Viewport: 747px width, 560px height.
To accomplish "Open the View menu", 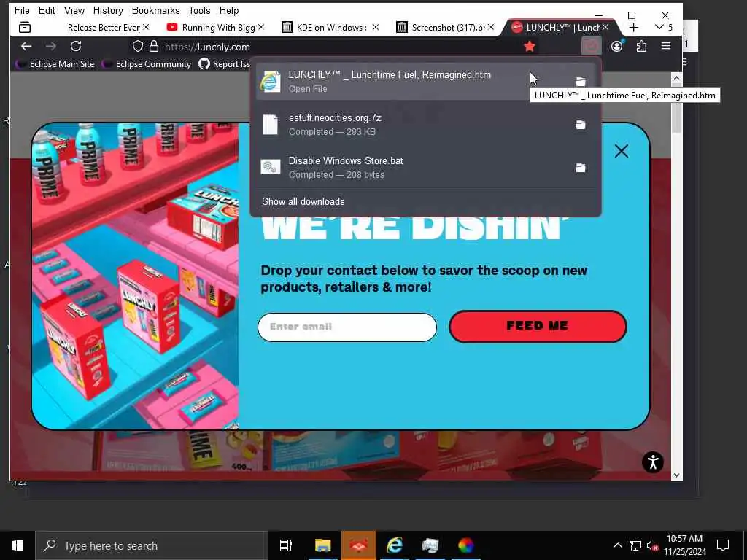I will (x=74, y=10).
